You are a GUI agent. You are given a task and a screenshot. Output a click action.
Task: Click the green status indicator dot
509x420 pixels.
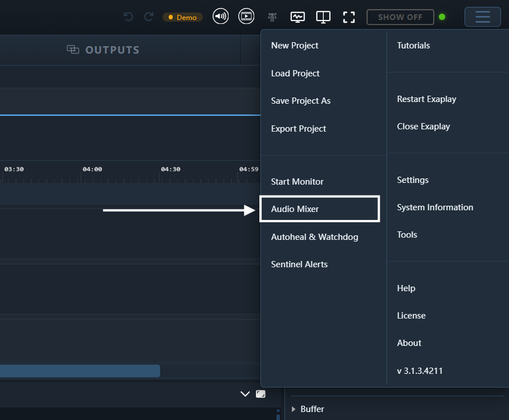click(442, 17)
